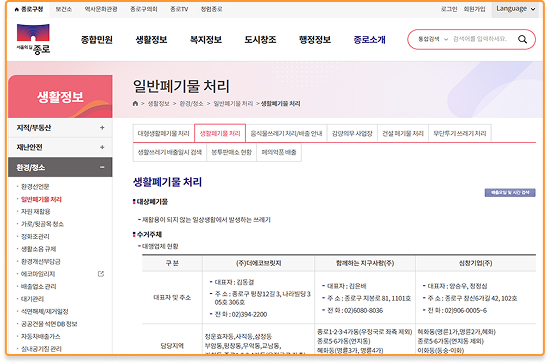The height and width of the screenshot is (364, 549).
Task: Open 환경개선부담금 in sidebar
Action: (41, 261)
